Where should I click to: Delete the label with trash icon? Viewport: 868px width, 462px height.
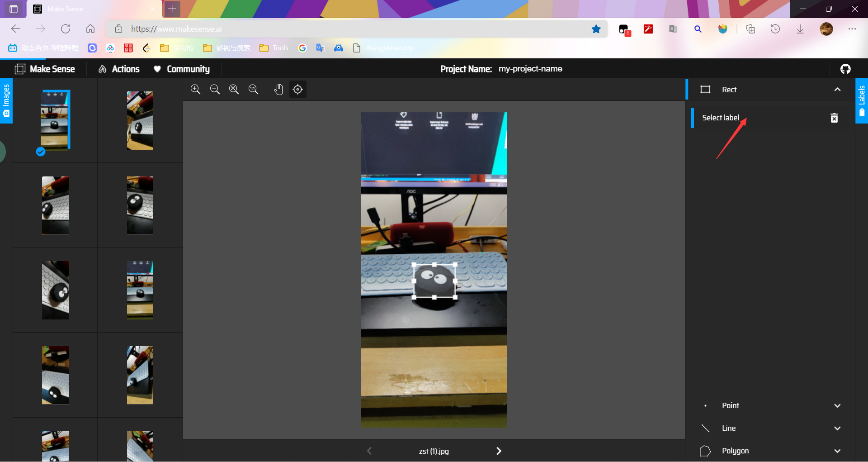pyautogui.click(x=834, y=118)
